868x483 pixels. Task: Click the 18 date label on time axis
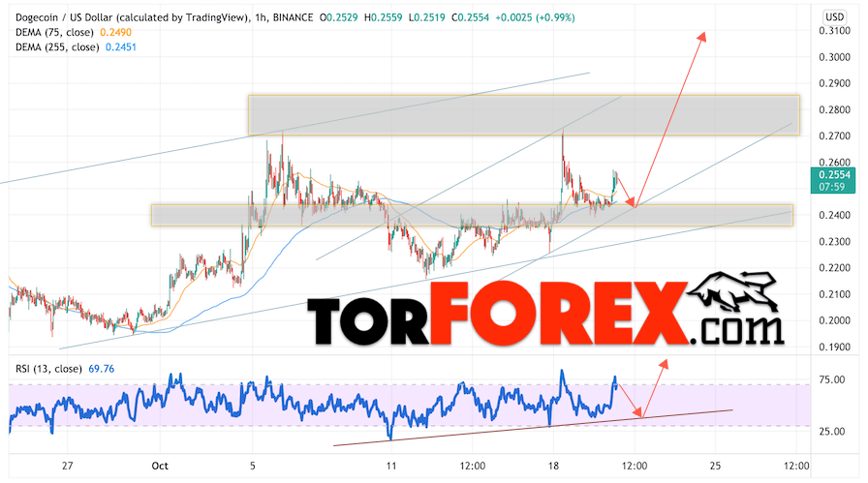coord(552,466)
